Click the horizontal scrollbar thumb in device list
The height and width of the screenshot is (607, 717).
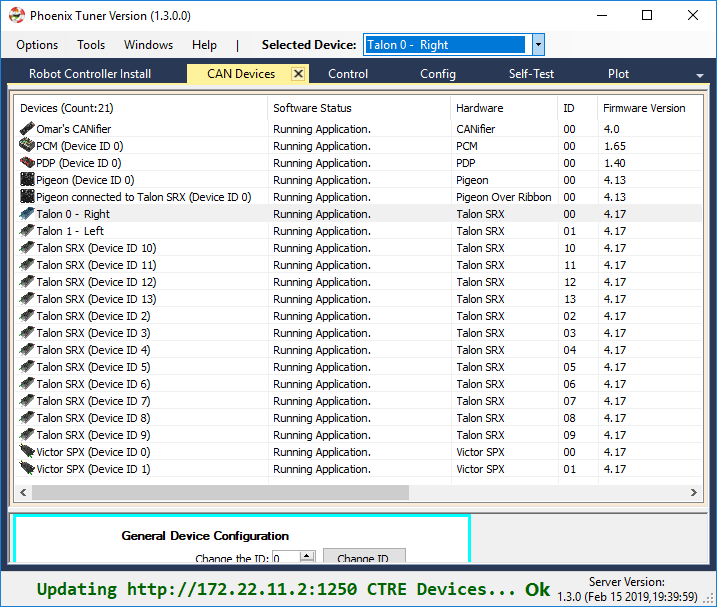pos(220,492)
